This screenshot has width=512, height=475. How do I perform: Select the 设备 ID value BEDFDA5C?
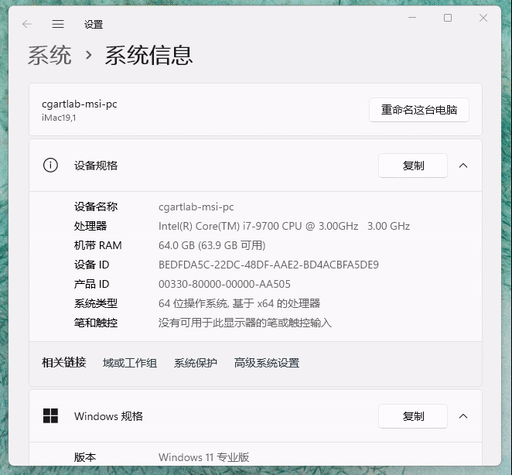pyautogui.click(x=268, y=265)
